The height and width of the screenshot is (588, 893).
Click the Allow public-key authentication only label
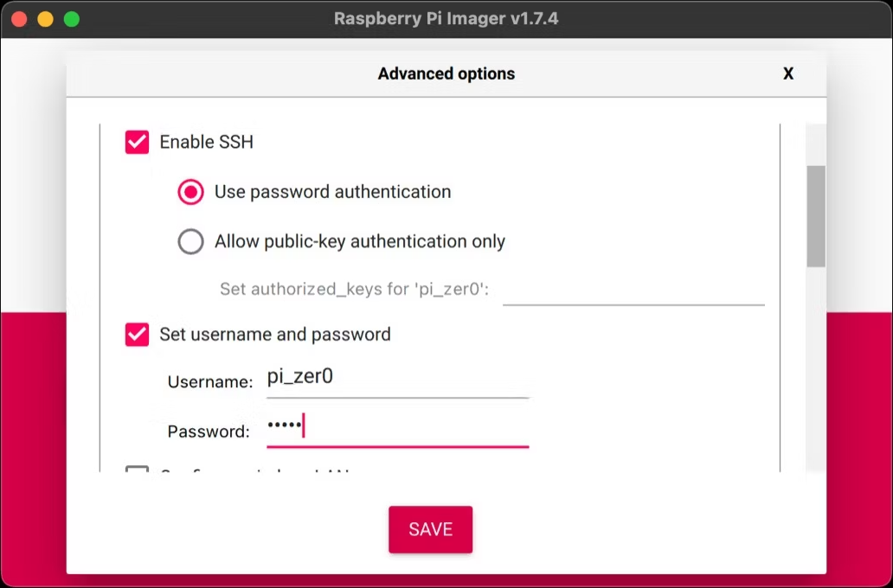[359, 241]
